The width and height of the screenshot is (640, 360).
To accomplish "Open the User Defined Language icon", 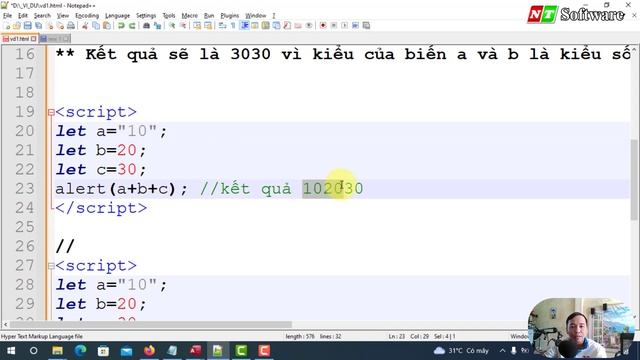I will [255, 26].
